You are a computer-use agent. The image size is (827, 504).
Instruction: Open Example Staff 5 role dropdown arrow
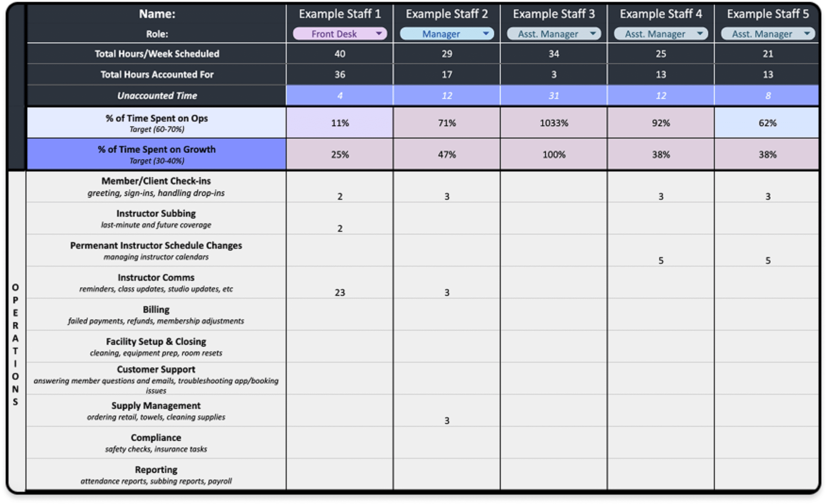tap(807, 34)
